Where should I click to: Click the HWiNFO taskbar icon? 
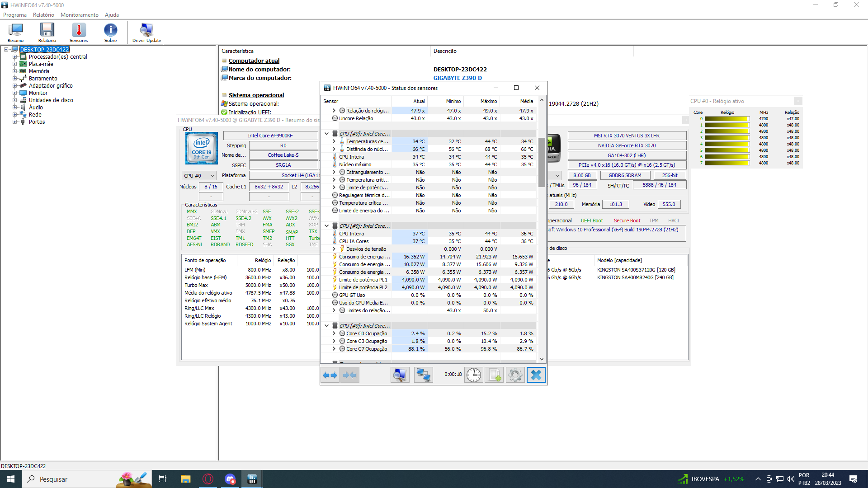tap(252, 479)
